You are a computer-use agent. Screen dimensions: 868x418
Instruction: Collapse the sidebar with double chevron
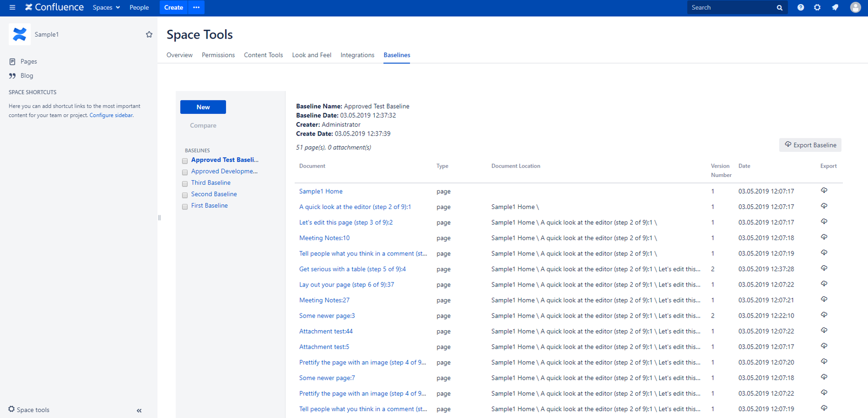[x=139, y=411]
